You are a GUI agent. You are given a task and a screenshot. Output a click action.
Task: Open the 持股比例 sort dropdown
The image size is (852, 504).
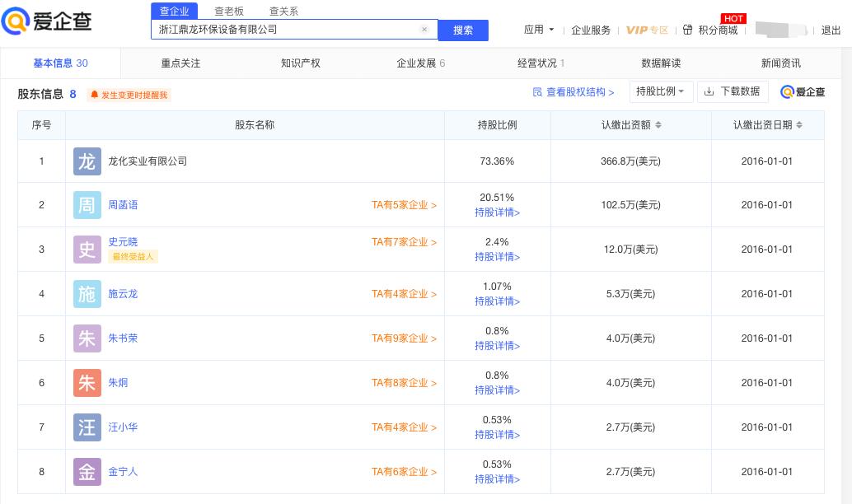[x=661, y=91]
